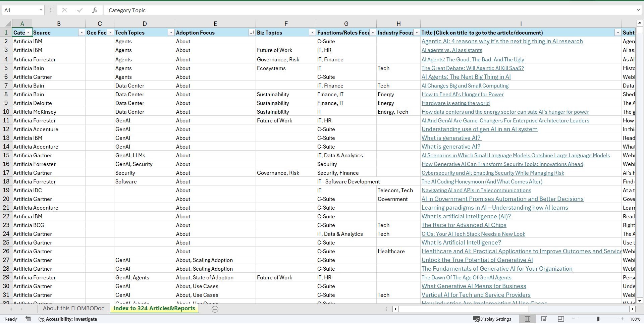This screenshot has height=324, width=644.
Task: Open the Tech Topics filter dropdown
Action: (x=171, y=33)
